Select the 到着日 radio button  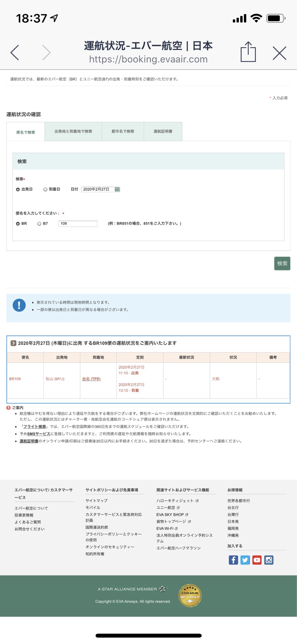pos(45,189)
